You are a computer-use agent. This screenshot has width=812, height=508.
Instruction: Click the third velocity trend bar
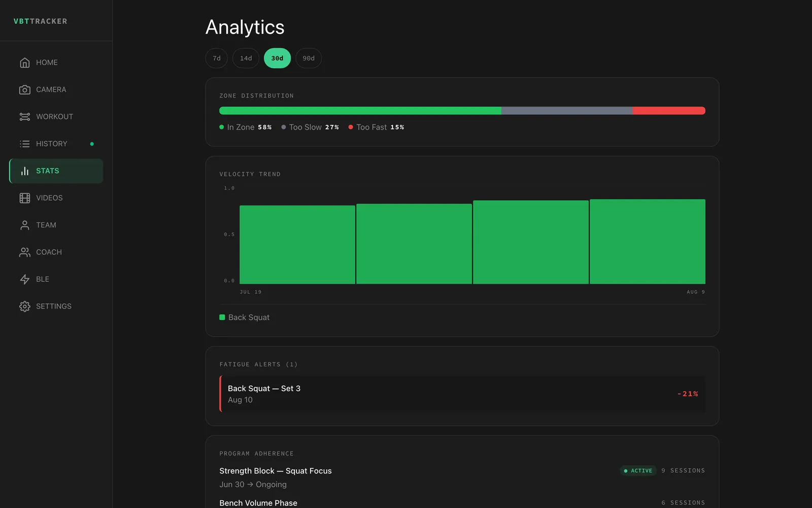[x=531, y=242]
